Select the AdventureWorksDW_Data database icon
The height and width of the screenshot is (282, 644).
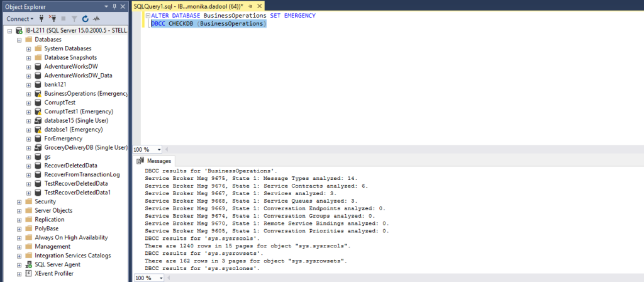[38, 76]
